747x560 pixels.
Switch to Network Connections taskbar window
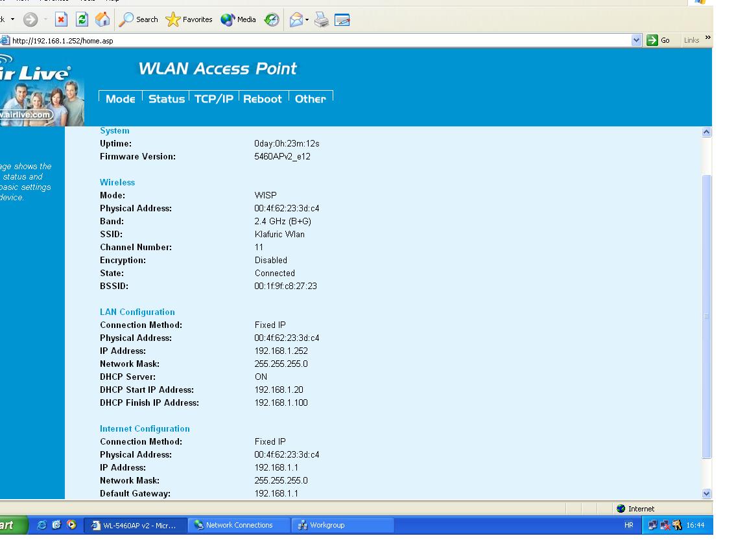[238, 525]
